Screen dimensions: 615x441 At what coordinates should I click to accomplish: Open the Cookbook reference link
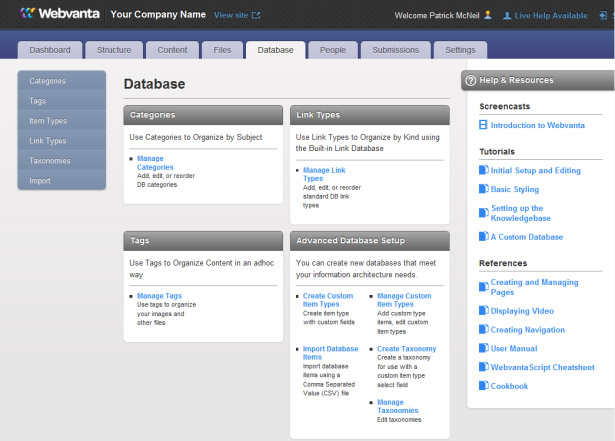pos(509,386)
